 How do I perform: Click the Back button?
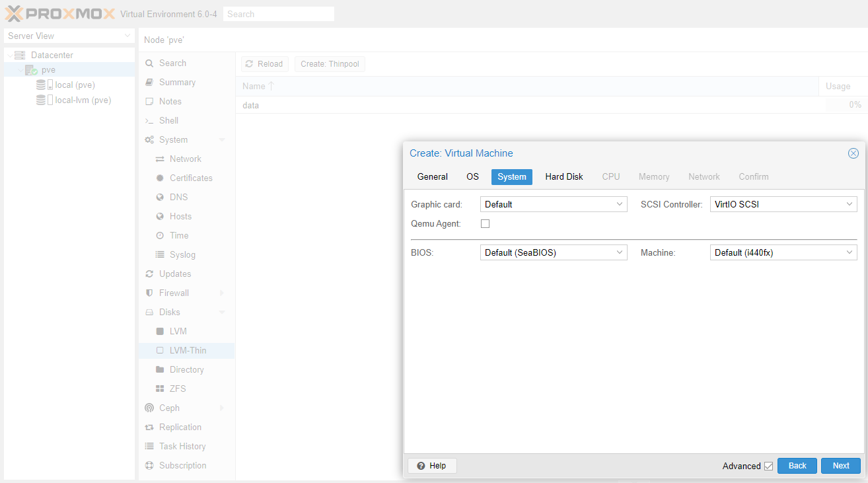point(797,466)
